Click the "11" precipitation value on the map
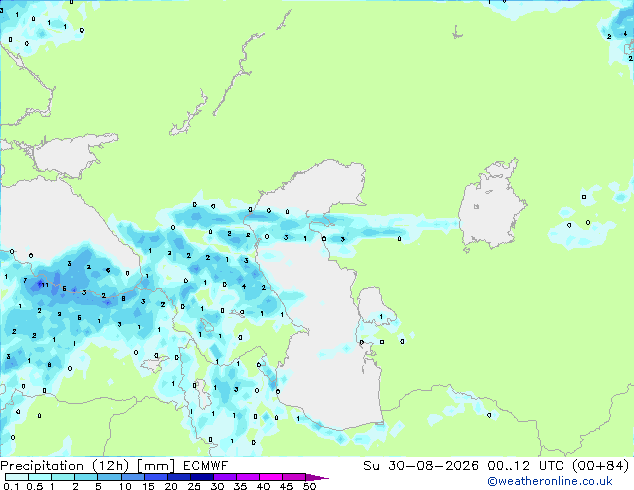Viewport: 634px width, 490px height. [45, 285]
